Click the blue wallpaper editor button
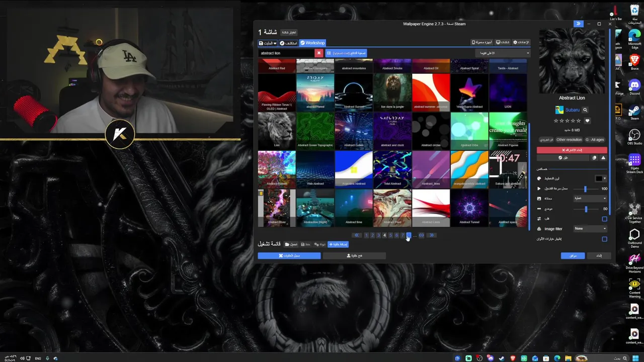The height and width of the screenshot is (362, 644). (x=289, y=256)
